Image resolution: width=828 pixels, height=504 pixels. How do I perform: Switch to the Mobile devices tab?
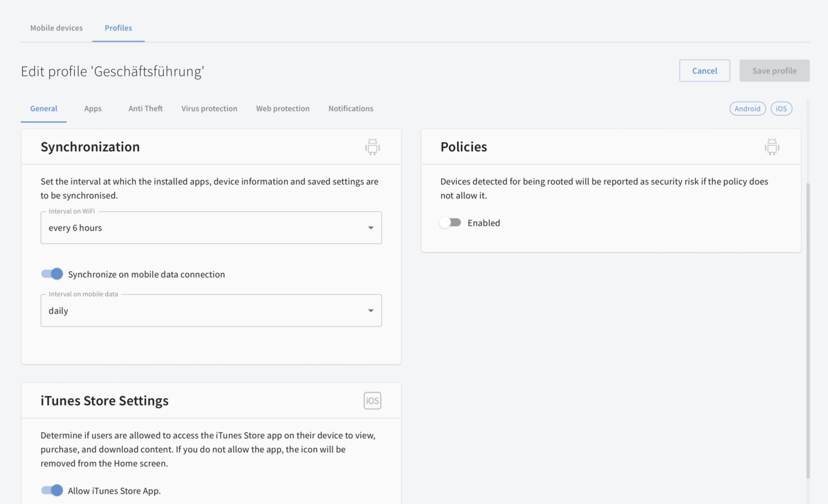pyautogui.click(x=56, y=28)
